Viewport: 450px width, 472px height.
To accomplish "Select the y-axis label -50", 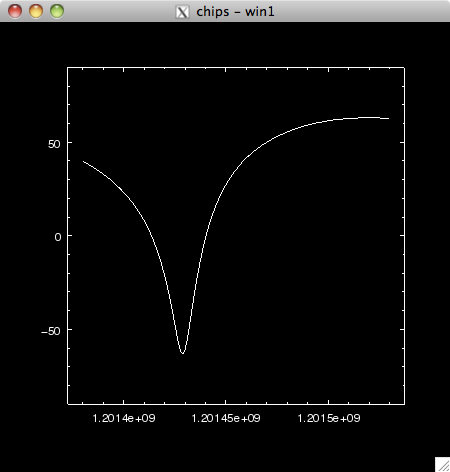I will 51,331.
